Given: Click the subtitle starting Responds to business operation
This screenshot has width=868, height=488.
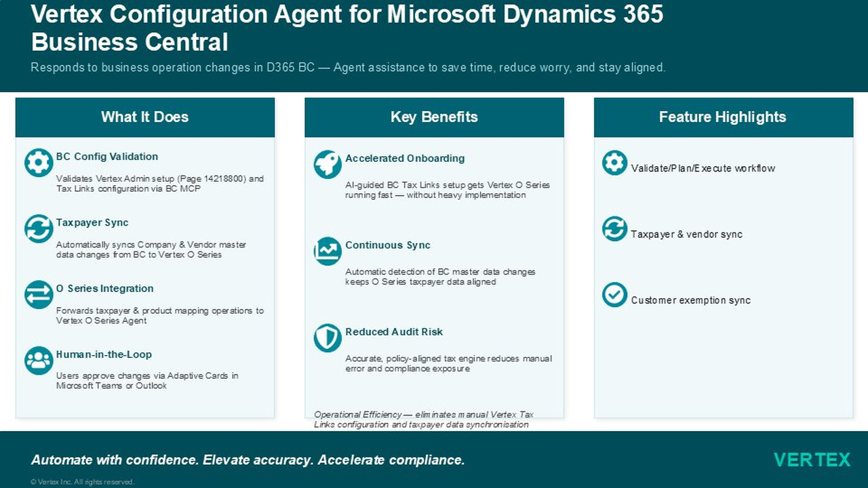Looking at the screenshot, I should point(349,68).
